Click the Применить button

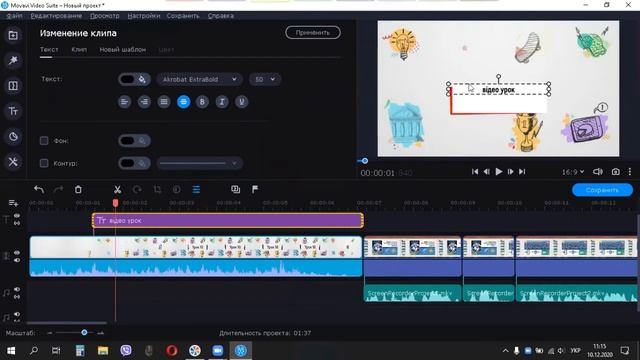[x=313, y=33]
